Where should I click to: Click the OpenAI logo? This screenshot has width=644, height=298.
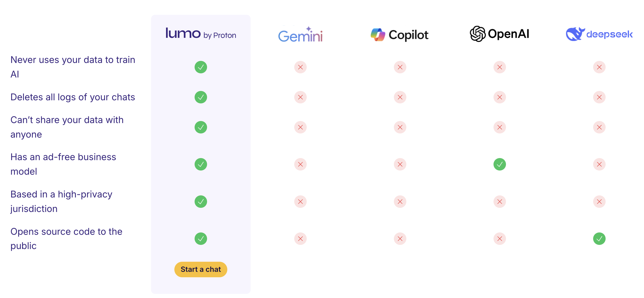499,34
